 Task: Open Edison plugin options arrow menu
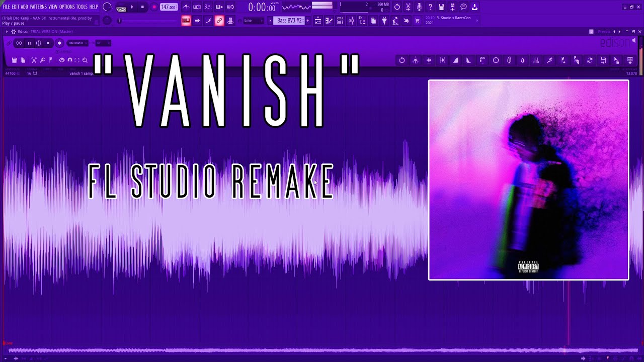point(7,32)
